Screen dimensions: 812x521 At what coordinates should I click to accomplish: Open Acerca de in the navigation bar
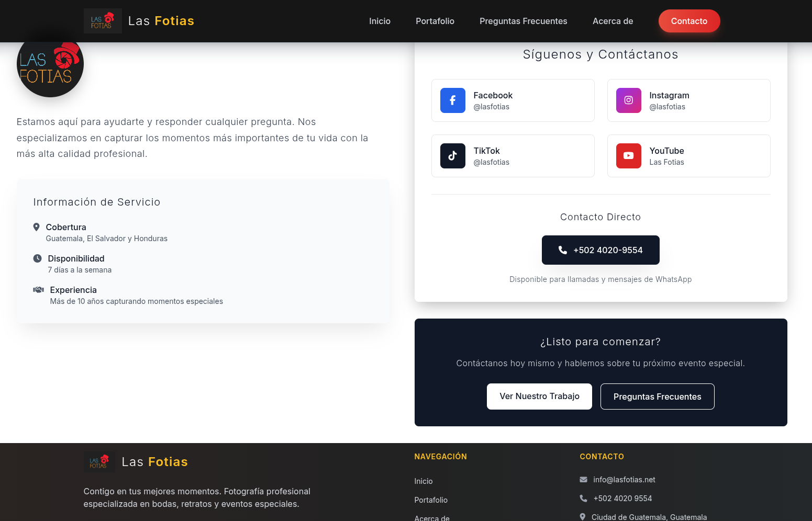point(613,21)
